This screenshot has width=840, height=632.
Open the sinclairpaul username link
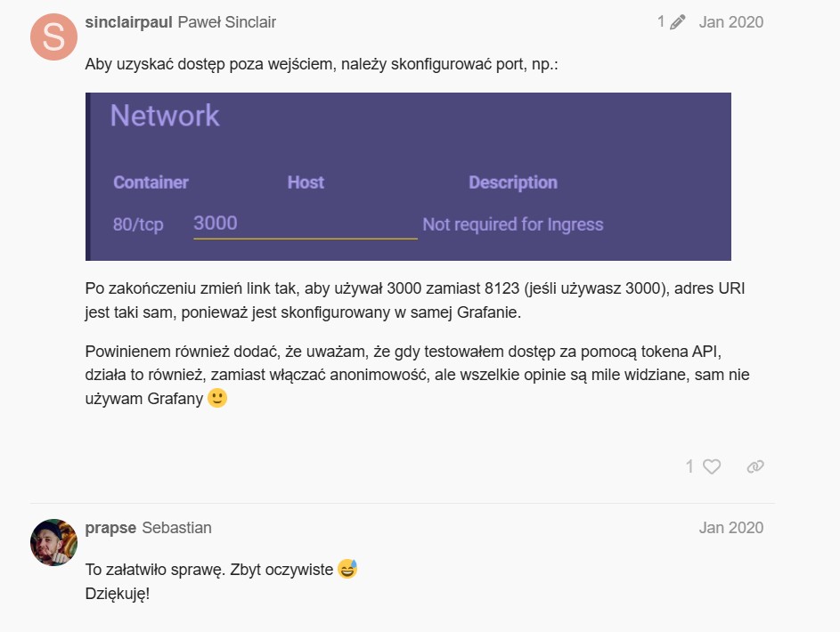[x=128, y=22]
